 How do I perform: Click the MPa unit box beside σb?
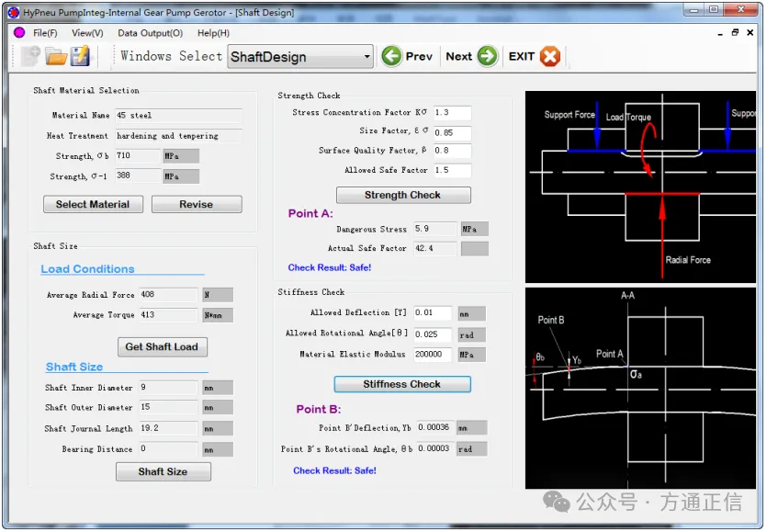pos(181,156)
